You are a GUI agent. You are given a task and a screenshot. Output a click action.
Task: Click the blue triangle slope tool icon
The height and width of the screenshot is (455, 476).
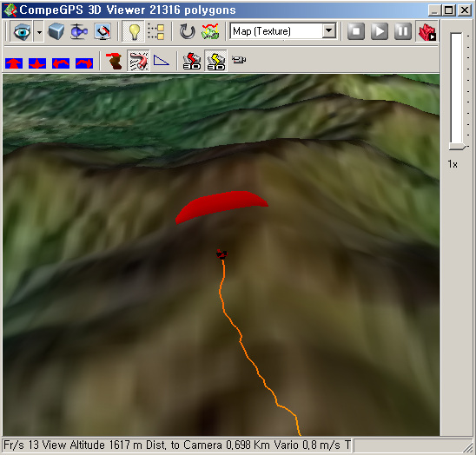(x=162, y=61)
